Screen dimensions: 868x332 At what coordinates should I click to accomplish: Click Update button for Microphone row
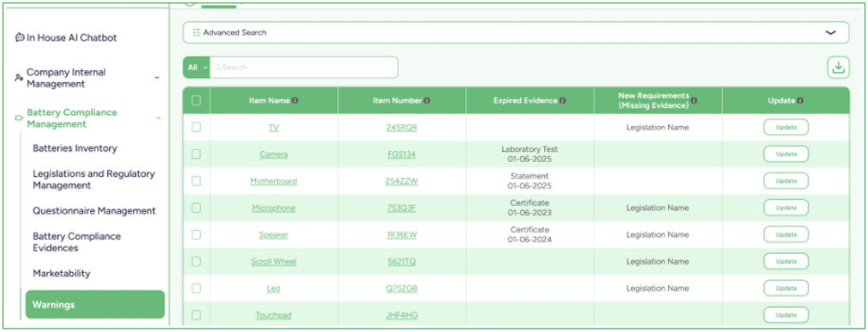pyautogui.click(x=786, y=208)
